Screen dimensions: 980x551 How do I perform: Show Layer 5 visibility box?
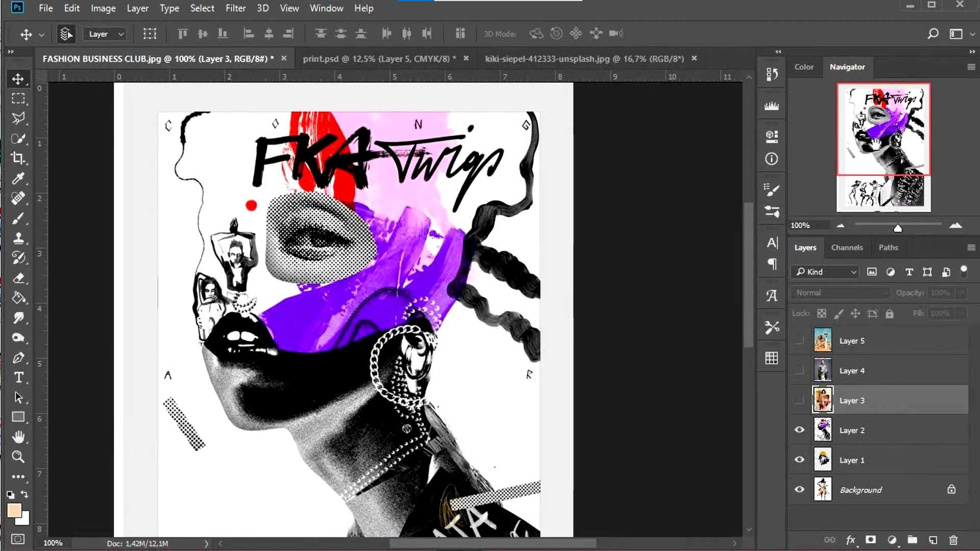click(799, 340)
